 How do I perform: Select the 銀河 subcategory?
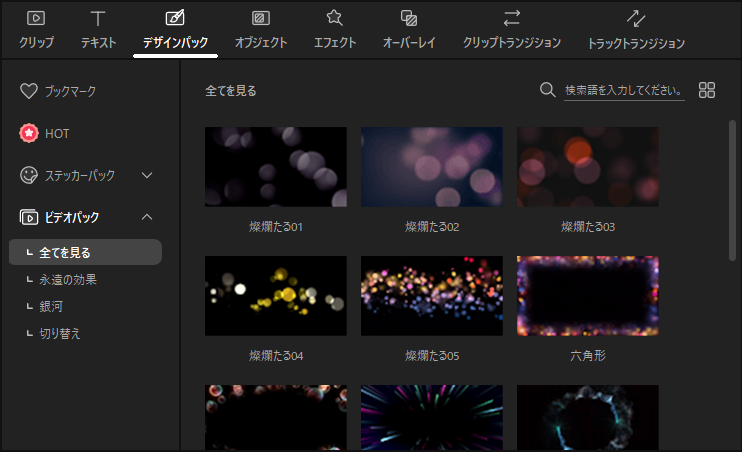tap(53, 307)
